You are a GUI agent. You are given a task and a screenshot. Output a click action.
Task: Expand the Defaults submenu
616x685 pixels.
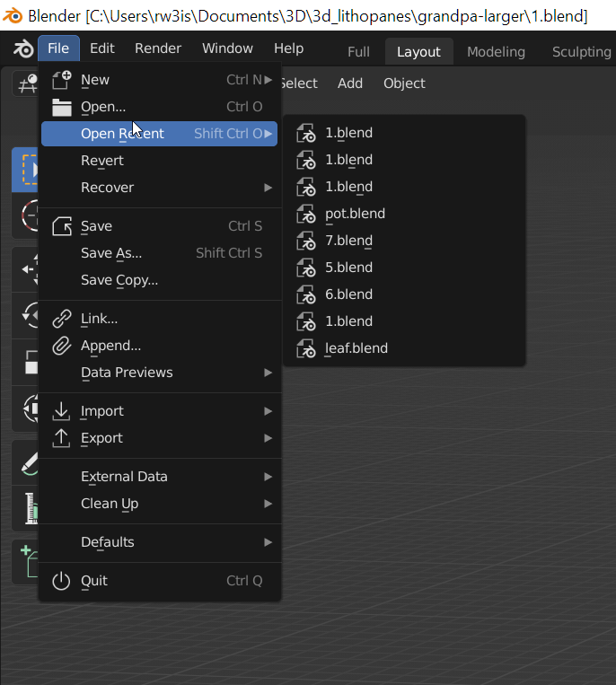pos(268,542)
